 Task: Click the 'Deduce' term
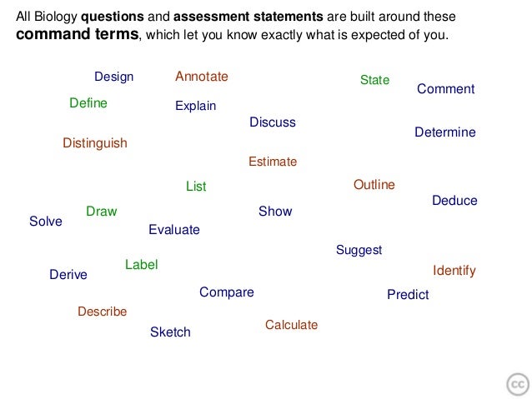(x=454, y=201)
